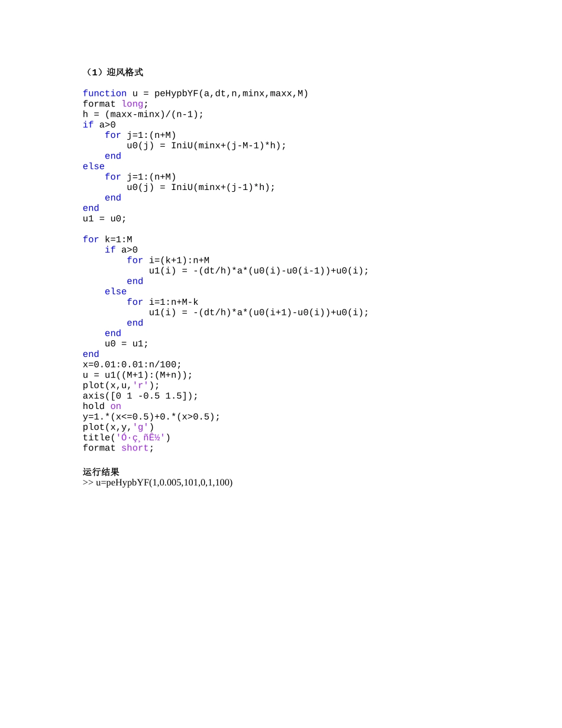Viewport: 562px width, 728px height.
Task: Click the line 'format short;'
Action: 118,448
